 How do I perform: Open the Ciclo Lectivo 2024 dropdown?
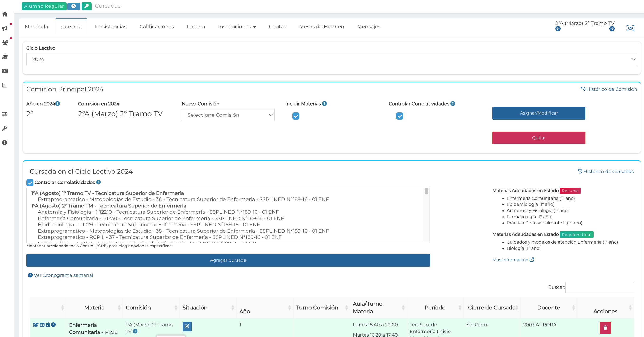click(x=331, y=59)
